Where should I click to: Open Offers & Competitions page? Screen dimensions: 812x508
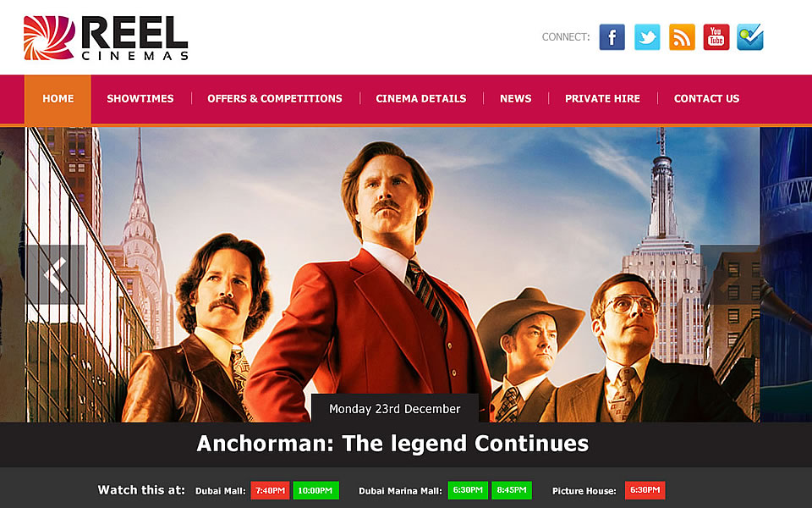click(x=274, y=98)
